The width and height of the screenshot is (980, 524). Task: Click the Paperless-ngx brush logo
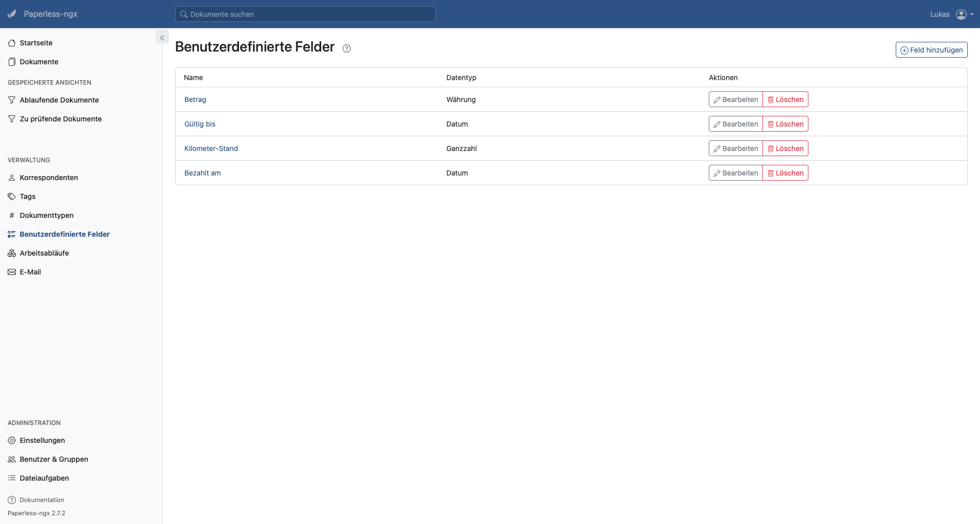coord(11,14)
